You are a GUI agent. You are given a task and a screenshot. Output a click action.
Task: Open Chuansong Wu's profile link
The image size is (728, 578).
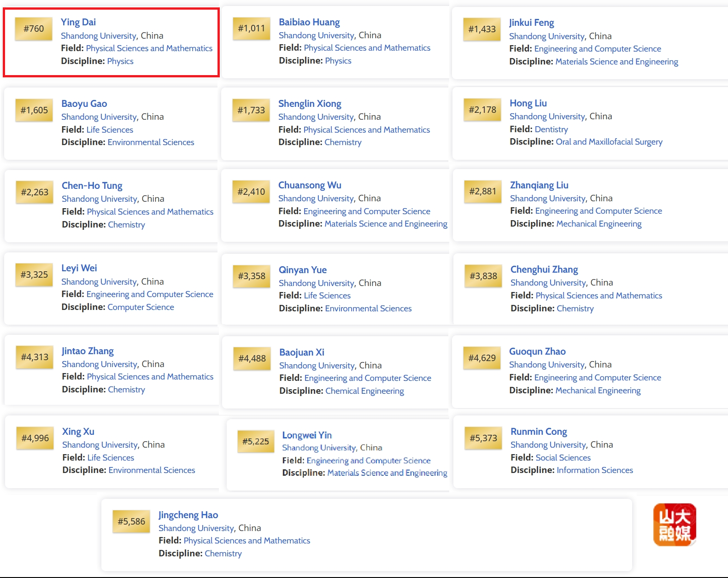(x=310, y=185)
